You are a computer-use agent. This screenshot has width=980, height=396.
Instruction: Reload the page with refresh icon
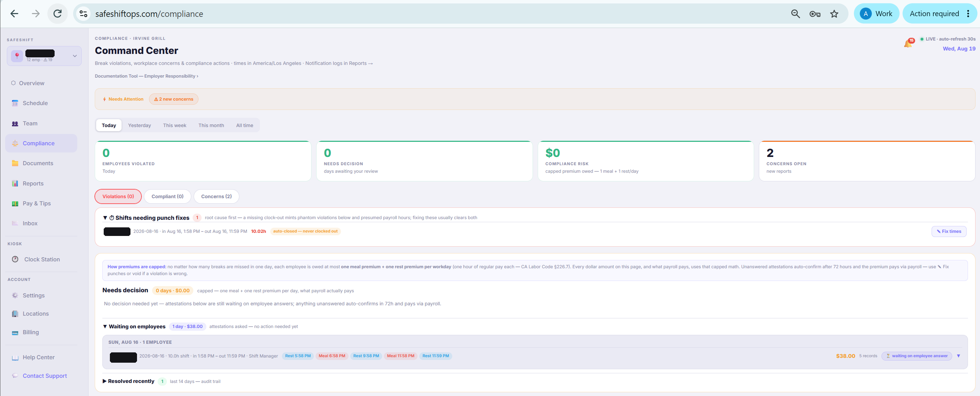57,14
